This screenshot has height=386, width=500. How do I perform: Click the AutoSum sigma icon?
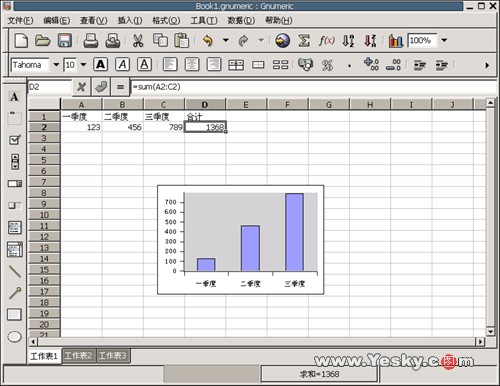(304, 40)
